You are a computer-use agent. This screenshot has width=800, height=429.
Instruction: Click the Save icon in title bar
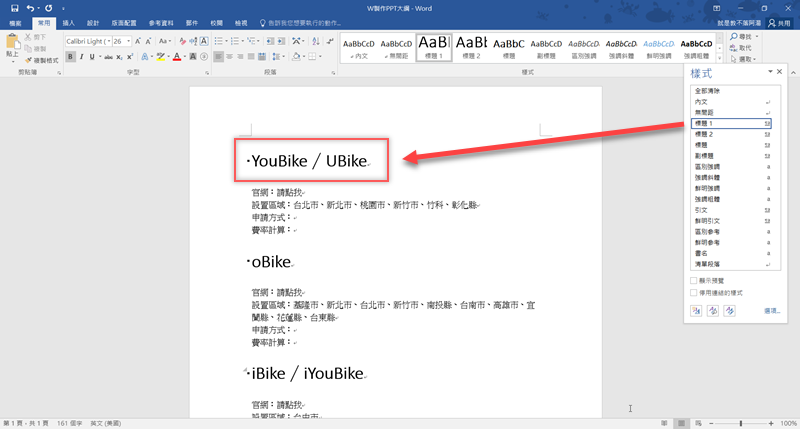14,8
